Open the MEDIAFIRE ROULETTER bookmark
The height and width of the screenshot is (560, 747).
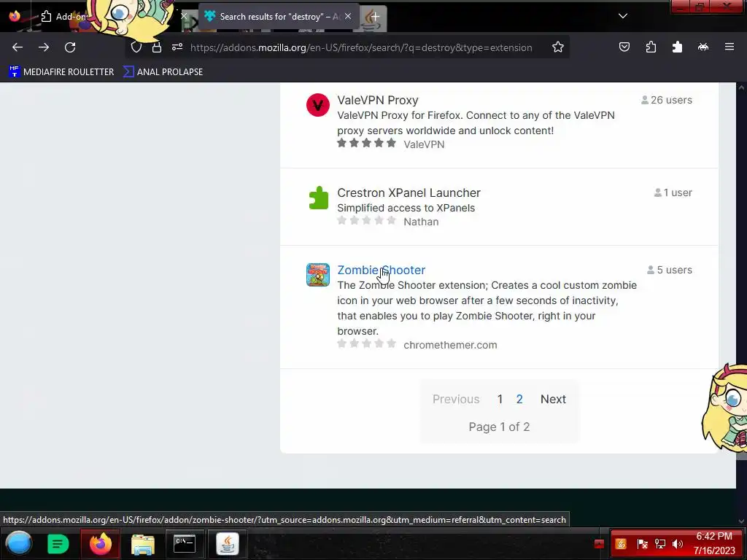tap(61, 72)
